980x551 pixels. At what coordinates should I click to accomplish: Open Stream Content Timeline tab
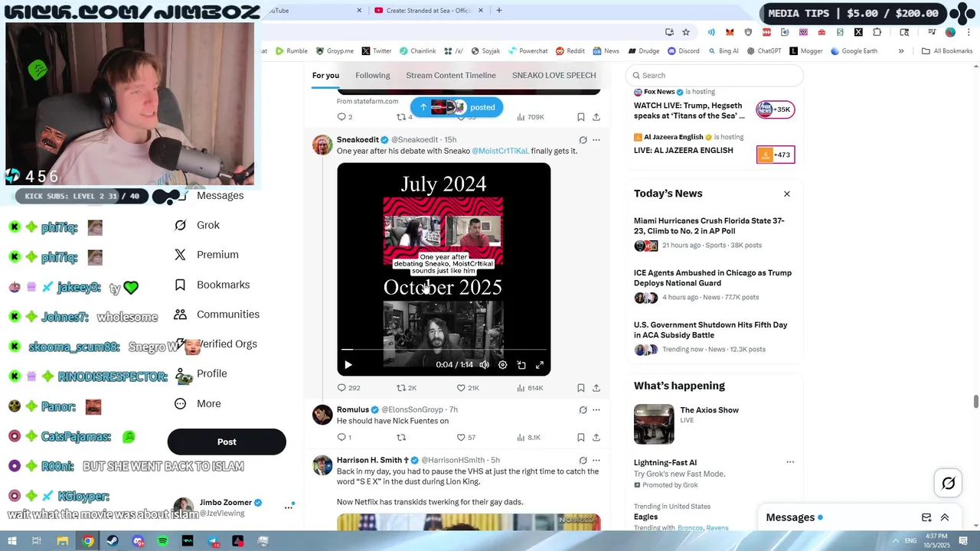[x=451, y=75]
